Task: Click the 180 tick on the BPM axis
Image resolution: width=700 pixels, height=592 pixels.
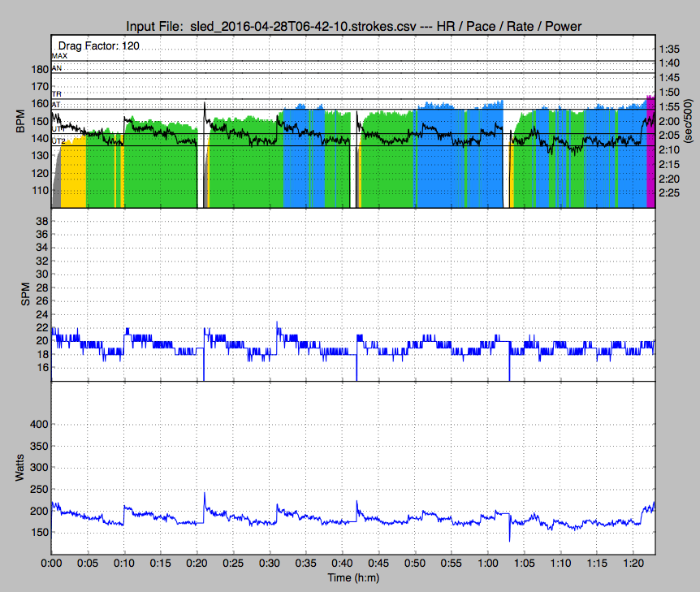Action: click(38, 70)
